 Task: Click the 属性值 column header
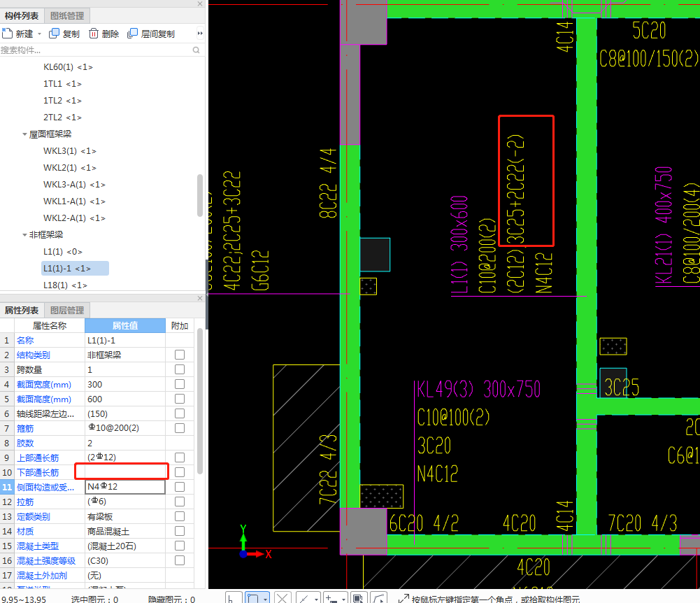coord(125,325)
